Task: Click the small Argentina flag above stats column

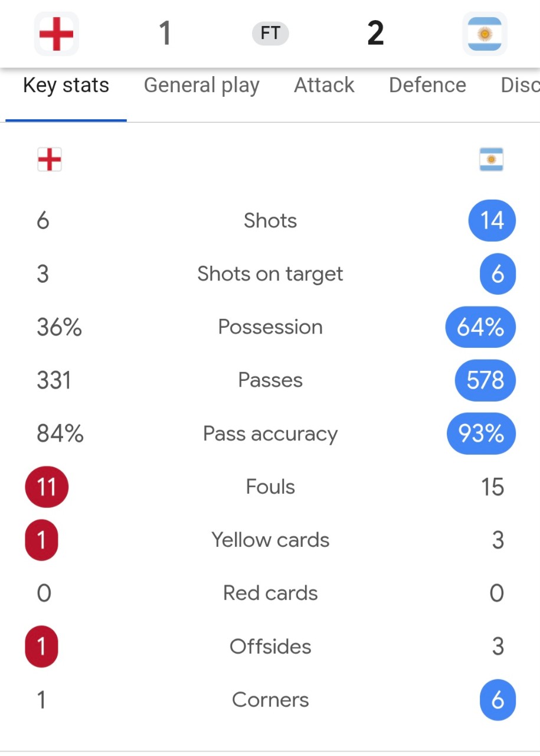Action: [491, 159]
